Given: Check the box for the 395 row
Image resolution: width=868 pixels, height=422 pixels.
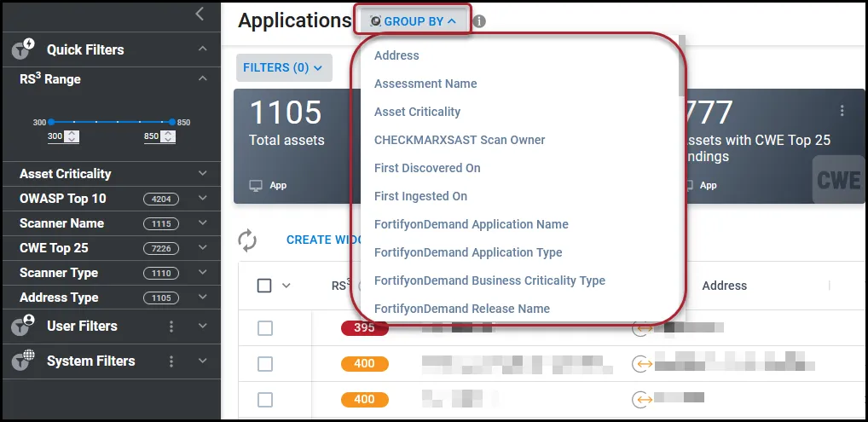Looking at the screenshot, I should coord(265,328).
